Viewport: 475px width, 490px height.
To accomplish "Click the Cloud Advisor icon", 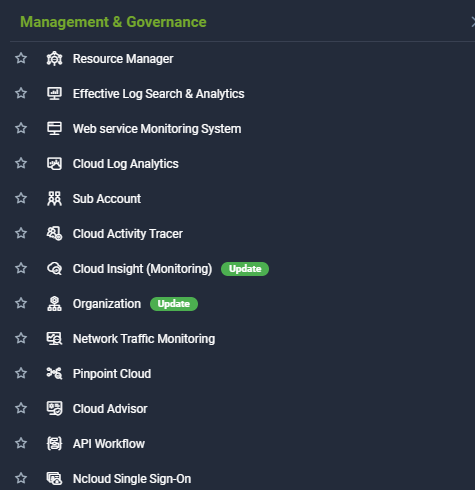I will tap(54, 409).
